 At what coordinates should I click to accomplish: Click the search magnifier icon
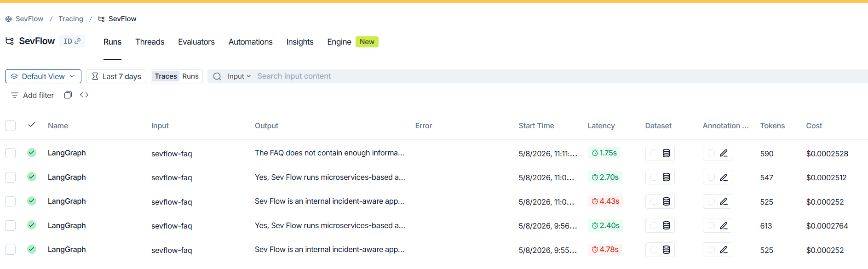point(217,76)
